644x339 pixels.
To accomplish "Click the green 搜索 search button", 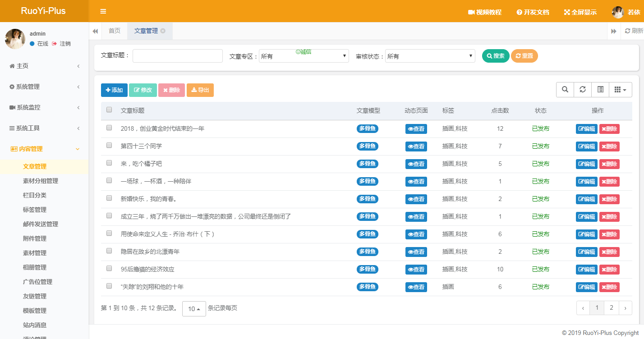I will point(496,56).
